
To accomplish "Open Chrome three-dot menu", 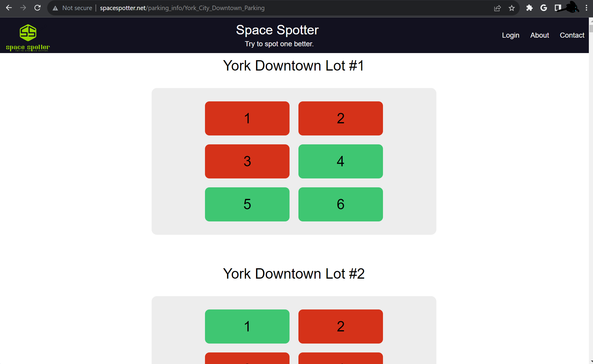I will (x=586, y=8).
